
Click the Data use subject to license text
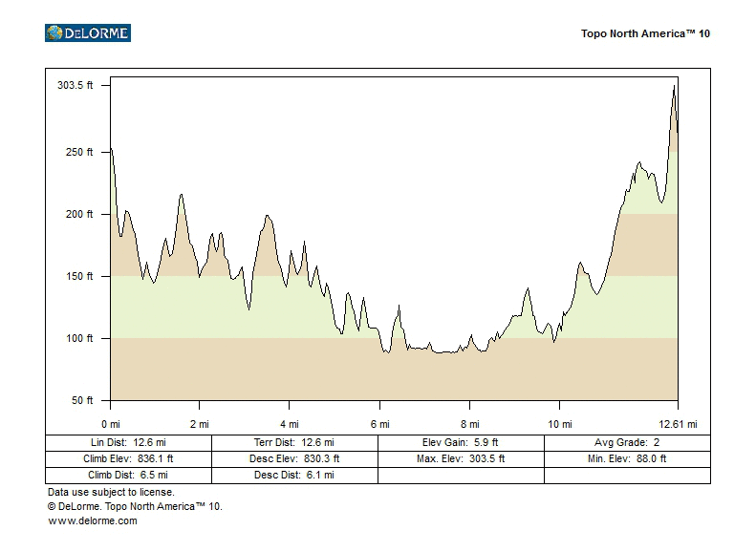point(111,492)
